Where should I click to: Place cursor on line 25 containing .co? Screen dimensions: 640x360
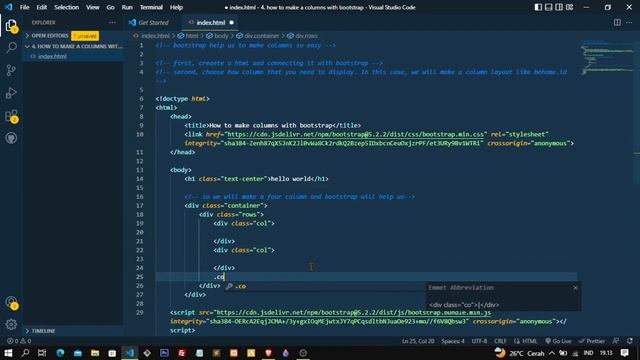(x=366, y=277)
